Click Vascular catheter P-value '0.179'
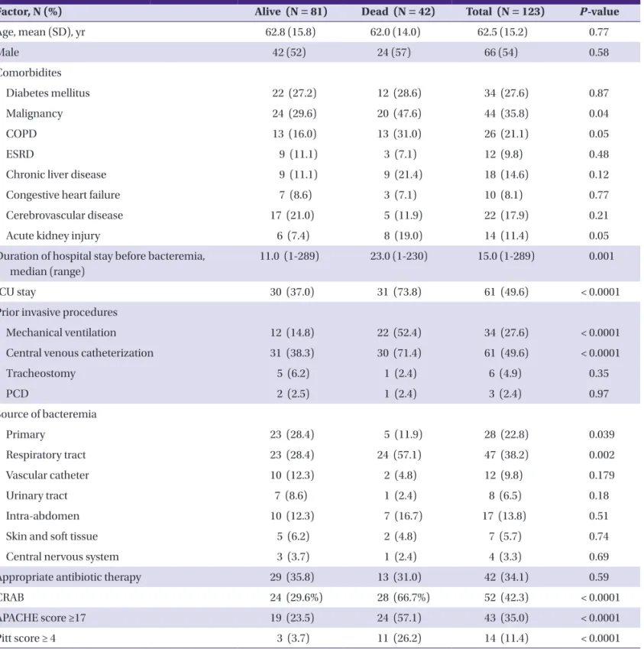 601,475
